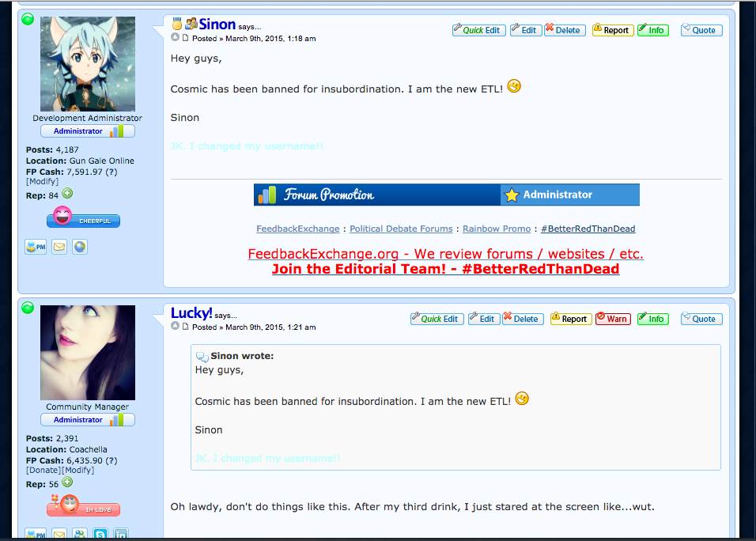Delete Sinon's post
Viewport: 756px width, 541px height.
565,30
